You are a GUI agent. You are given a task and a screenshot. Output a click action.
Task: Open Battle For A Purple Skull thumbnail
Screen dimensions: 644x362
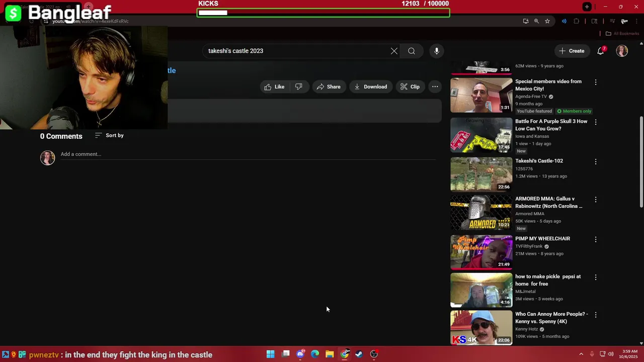coord(481,135)
